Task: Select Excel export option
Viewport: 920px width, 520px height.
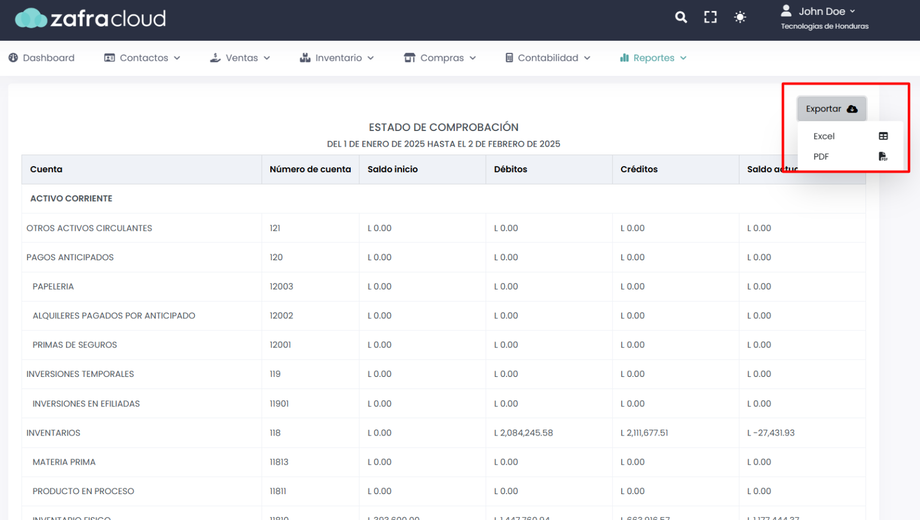Action: [824, 136]
